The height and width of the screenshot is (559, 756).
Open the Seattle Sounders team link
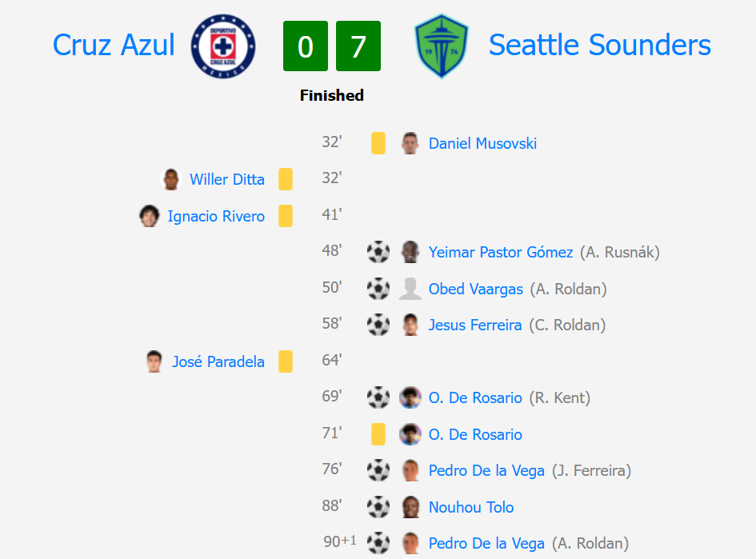[599, 46]
